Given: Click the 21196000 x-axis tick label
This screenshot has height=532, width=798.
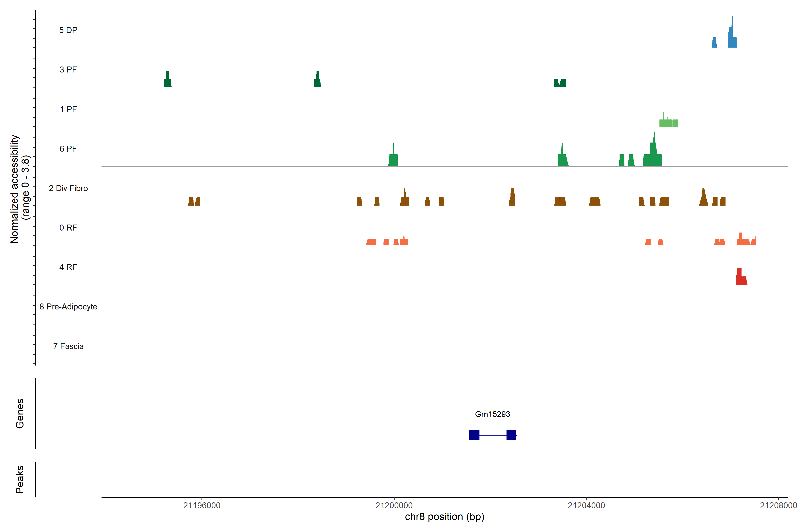Looking at the screenshot, I should click(202, 505).
